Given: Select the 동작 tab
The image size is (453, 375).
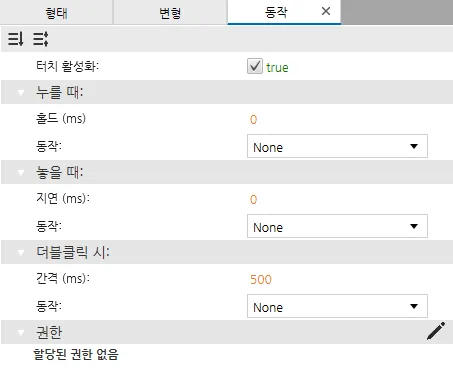Looking at the screenshot, I should [276, 12].
